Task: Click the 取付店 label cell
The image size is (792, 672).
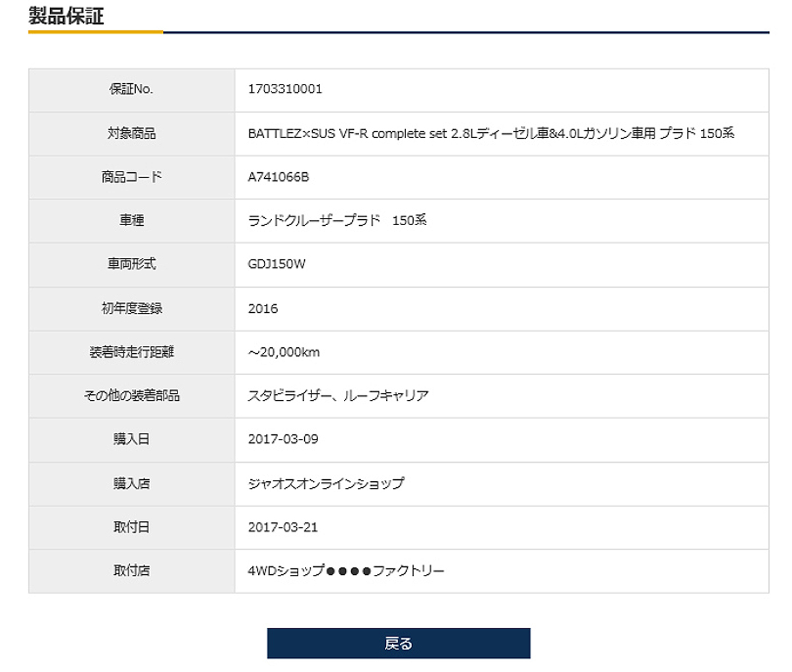Action: point(131,570)
